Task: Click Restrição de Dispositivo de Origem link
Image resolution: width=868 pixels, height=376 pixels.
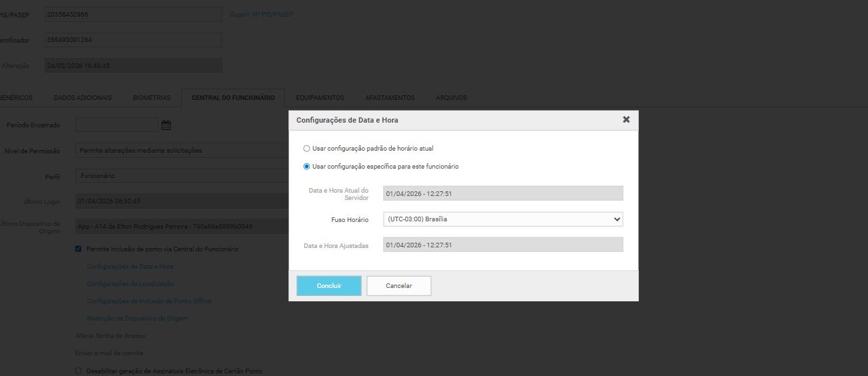Action: 137,319
